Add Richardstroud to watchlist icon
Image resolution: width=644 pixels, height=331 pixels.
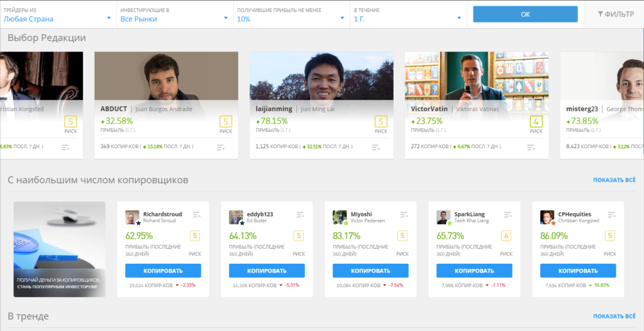tap(197, 215)
